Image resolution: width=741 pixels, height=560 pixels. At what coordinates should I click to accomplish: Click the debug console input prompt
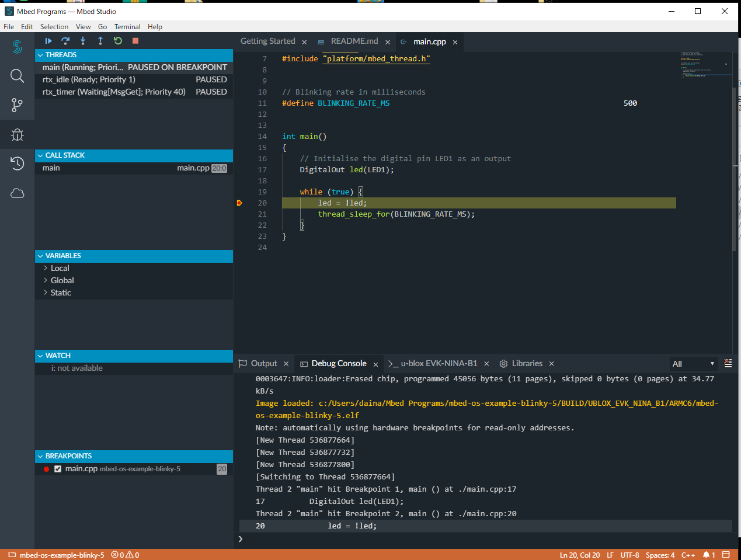pyautogui.click(x=486, y=538)
